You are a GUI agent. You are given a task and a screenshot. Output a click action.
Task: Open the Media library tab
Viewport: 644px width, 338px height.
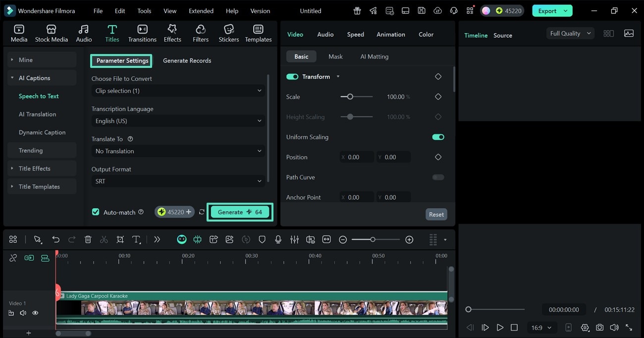(19, 34)
